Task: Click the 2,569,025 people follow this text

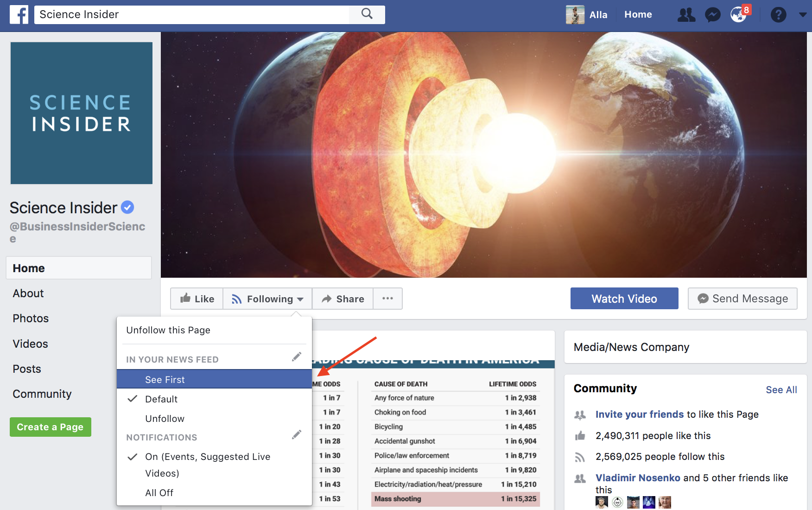Action: [x=660, y=457]
